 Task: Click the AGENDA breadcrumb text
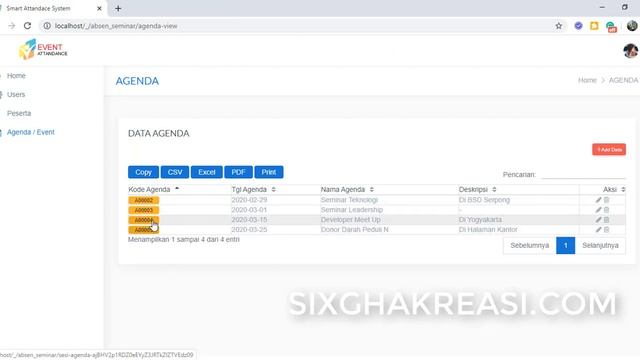pyautogui.click(x=623, y=80)
